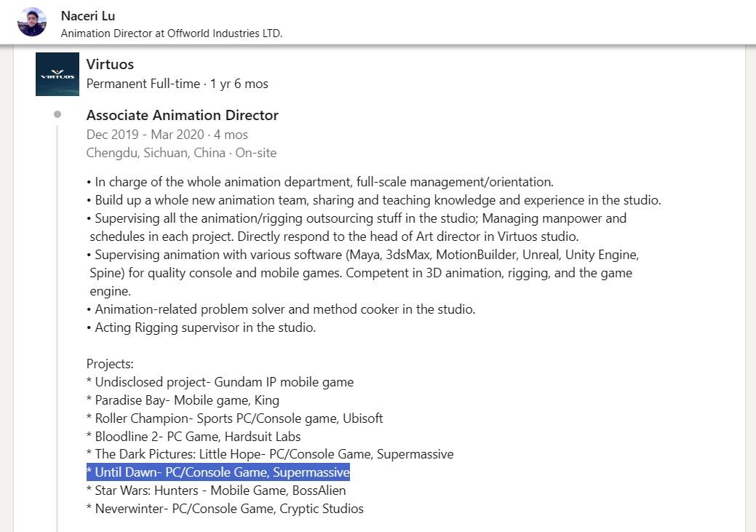The height and width of the screenshot is (532, 756).
Task: Click the Projects: heading
Action: 110,364
